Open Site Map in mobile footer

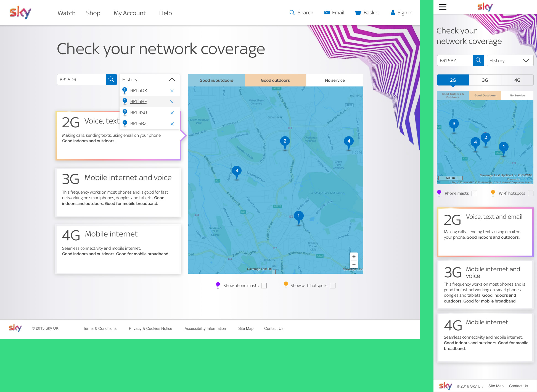[x=496, y=386]
